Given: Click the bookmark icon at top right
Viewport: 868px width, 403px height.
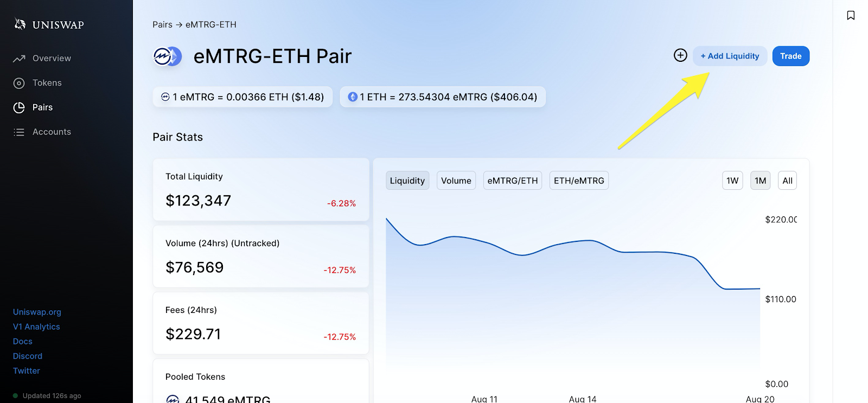Looking at the screenshot, I should point(851,15).
